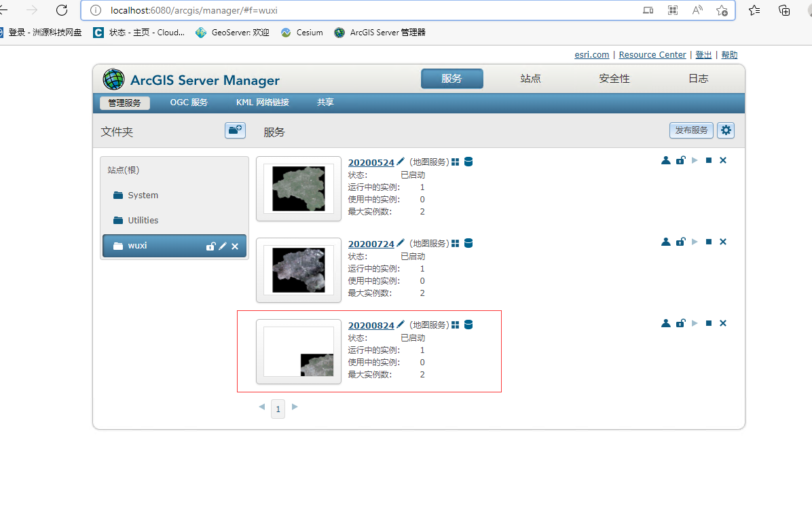Switch to the 日志 tab
This screenshot has height=518, width=812.
(x=698, y=79)
